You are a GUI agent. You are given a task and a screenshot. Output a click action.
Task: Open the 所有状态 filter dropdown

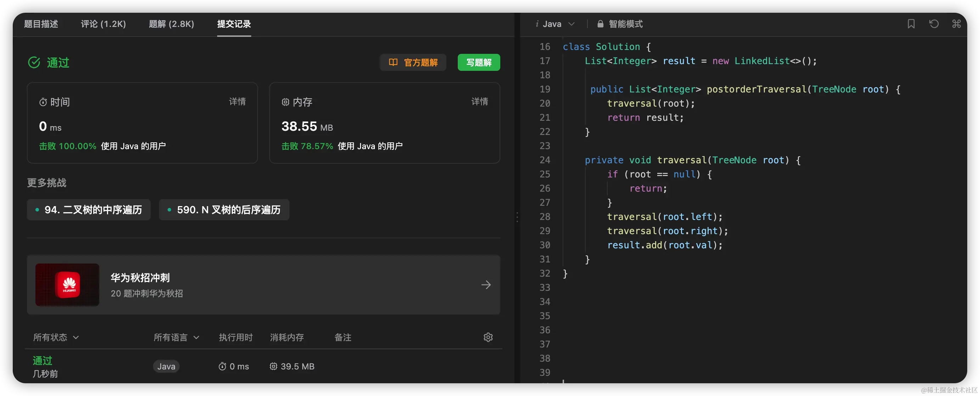click(56, 338)
